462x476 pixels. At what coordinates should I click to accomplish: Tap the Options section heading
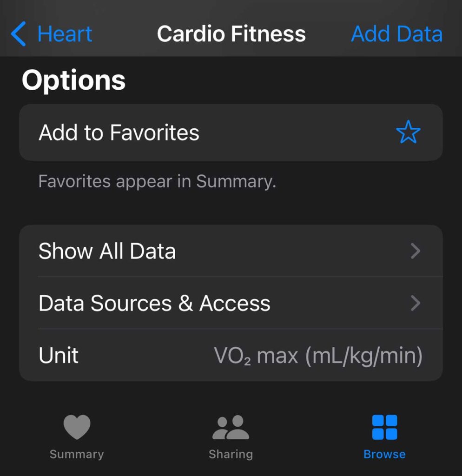73,80
